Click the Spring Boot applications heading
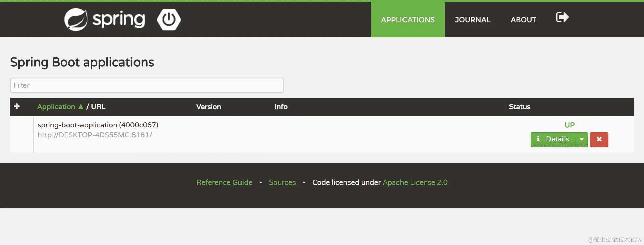644x245 pixels. click(82, 63)
